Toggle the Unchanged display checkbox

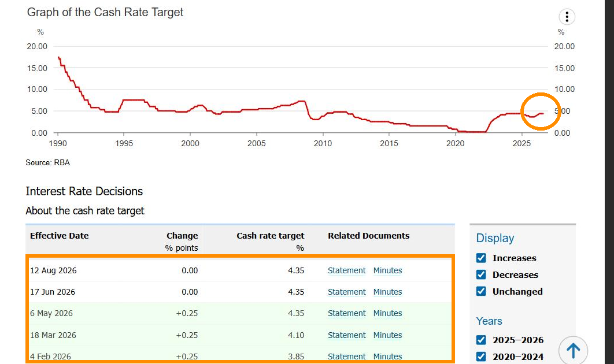481,292
